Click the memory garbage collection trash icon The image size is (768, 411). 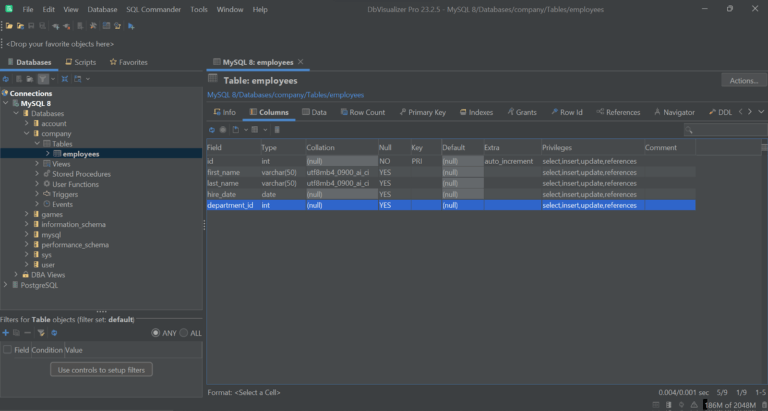[x=765, y=405]
